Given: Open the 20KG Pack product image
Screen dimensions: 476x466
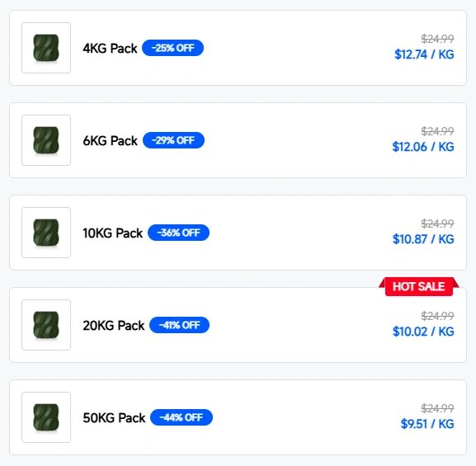Looking at the screenshot, I should coord(46,325).
